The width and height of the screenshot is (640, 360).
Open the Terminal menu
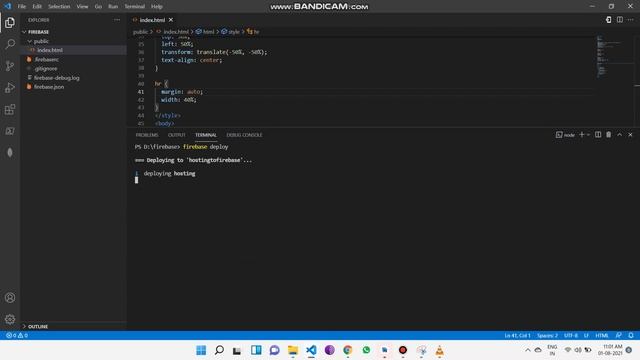pyautogui.click(x=135, y=7)
